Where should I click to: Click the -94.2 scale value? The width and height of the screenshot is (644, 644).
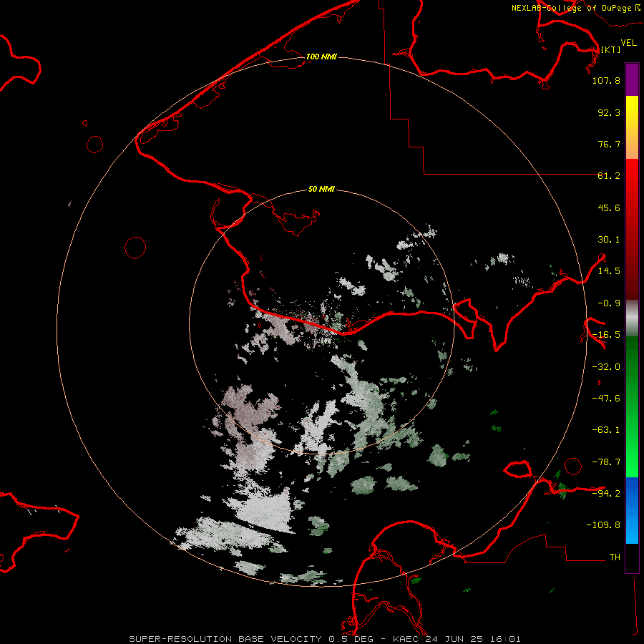(606, 493)
